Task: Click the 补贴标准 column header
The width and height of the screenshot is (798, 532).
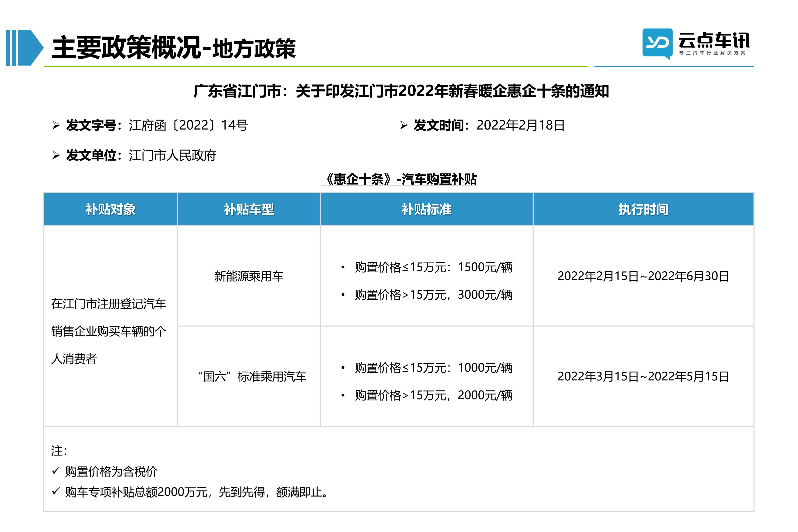Action: (x=427, y=209)
